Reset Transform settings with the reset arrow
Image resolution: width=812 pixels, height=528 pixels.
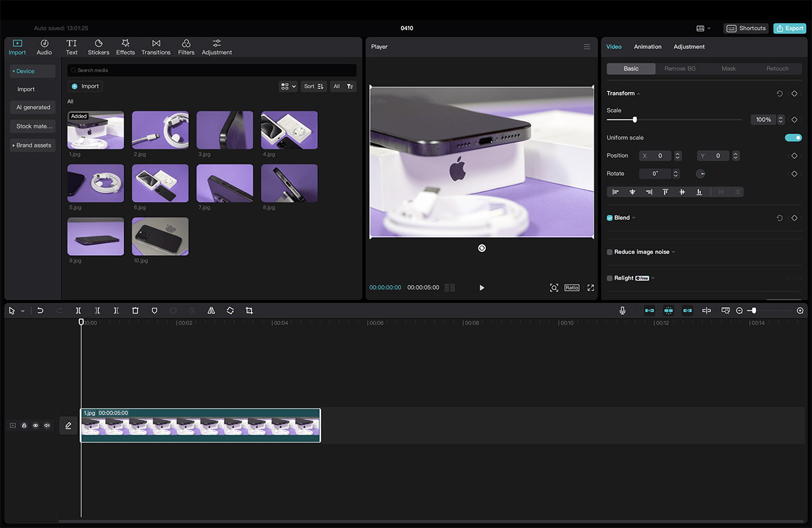(780, 93)
